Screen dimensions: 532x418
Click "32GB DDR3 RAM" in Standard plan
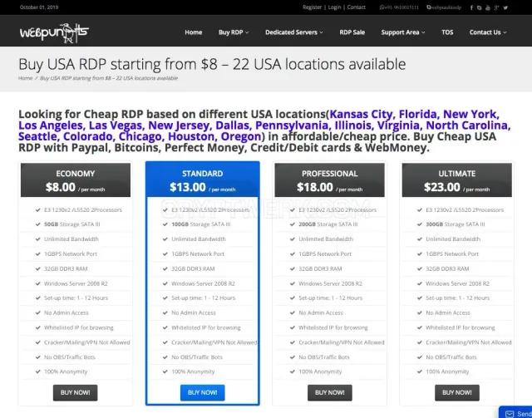(x=193, y=268)
